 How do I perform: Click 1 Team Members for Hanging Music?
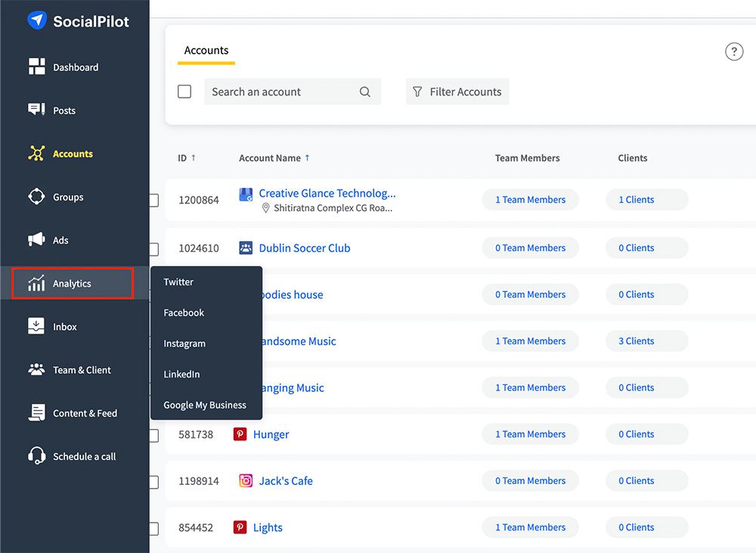(x=531, y=387)
